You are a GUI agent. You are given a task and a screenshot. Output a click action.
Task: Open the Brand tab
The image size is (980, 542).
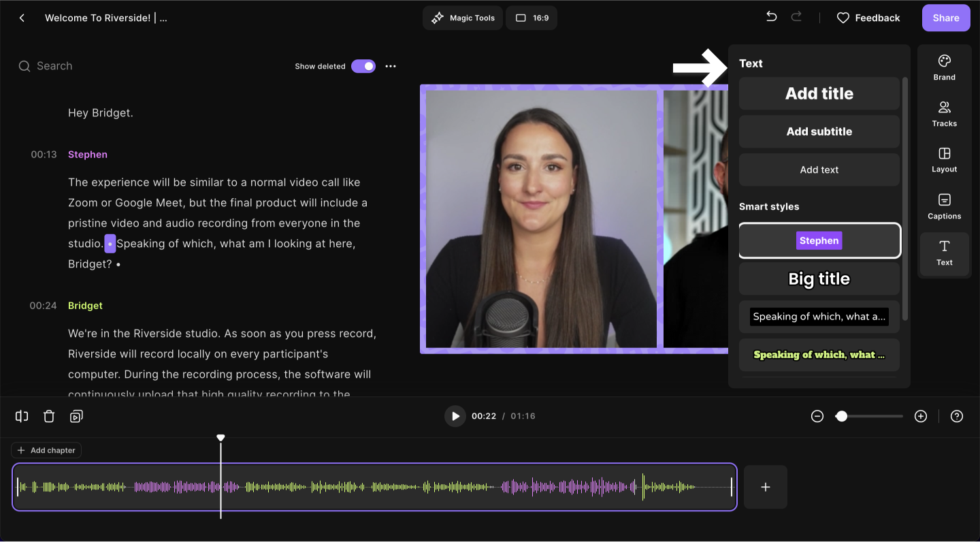pyautogui.click(x=944, y=67)
